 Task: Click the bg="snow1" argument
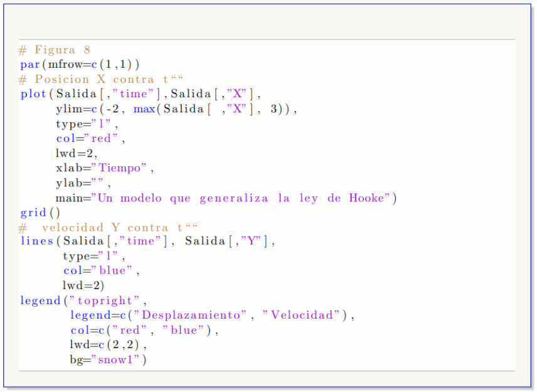pyautogui.click(x=108, y=359)
